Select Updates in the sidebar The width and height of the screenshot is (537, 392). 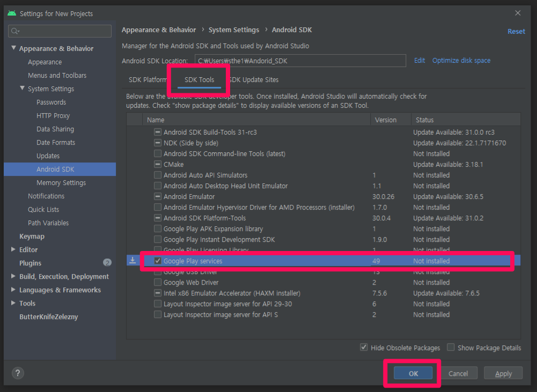pos(48,156)
